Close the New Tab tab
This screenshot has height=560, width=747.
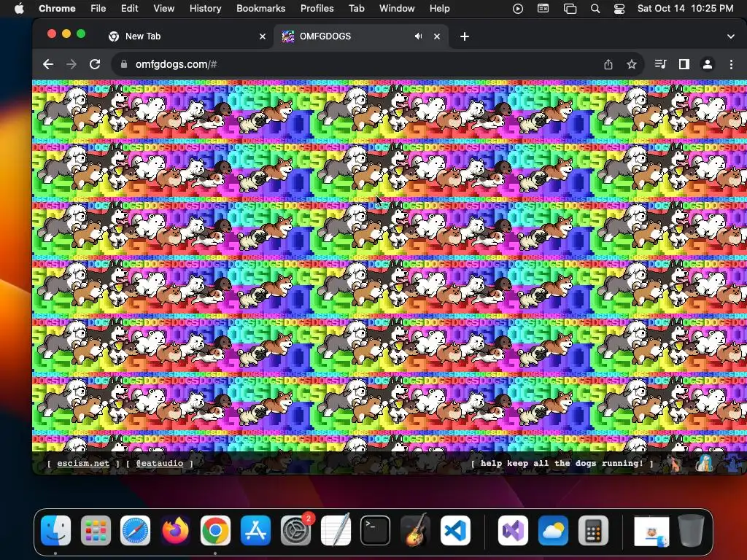click(263, 36)
